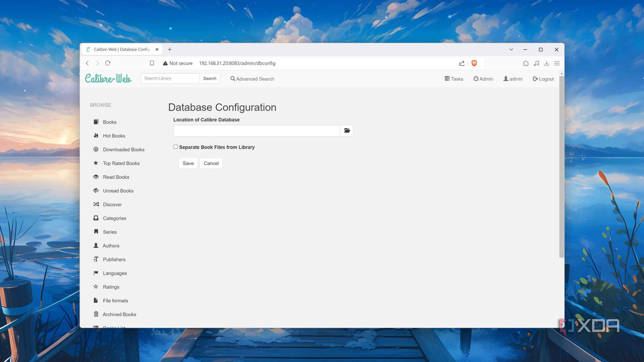644x362 pixels.
Task: Open the Tasks page
Action: [454, 78]
